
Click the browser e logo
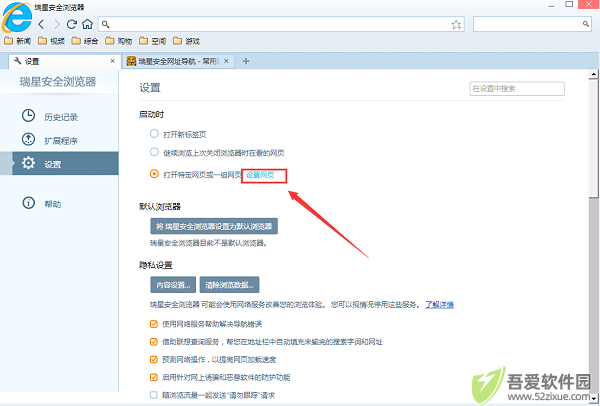click(x=16, y=17)
